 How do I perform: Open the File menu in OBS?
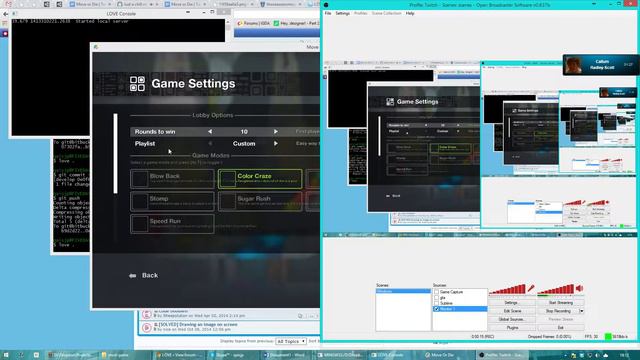click(x=328, y=13)
